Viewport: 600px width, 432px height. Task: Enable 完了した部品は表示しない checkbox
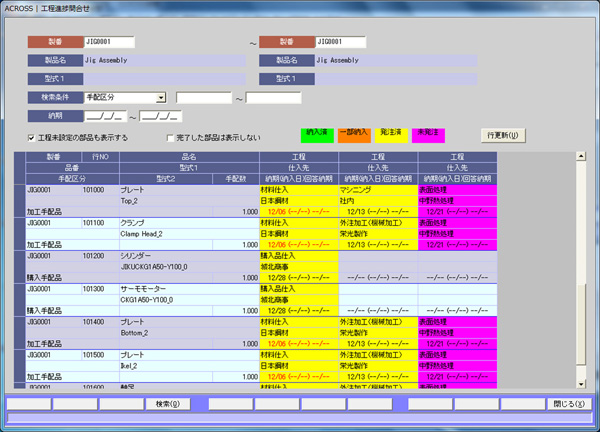(170, 138)
